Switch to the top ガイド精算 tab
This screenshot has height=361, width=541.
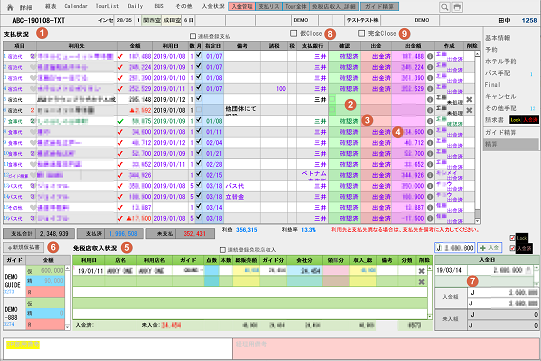click(x=380, y=6)
